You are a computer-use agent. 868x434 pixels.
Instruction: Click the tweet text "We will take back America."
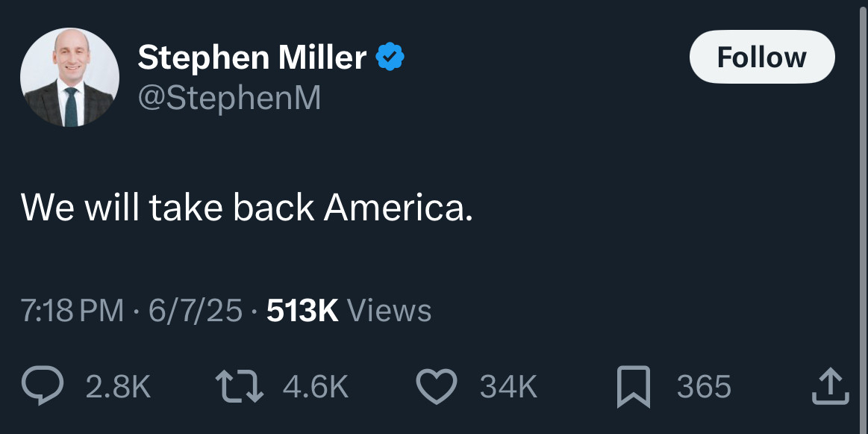pyautogui.click(x=246, y=207)
